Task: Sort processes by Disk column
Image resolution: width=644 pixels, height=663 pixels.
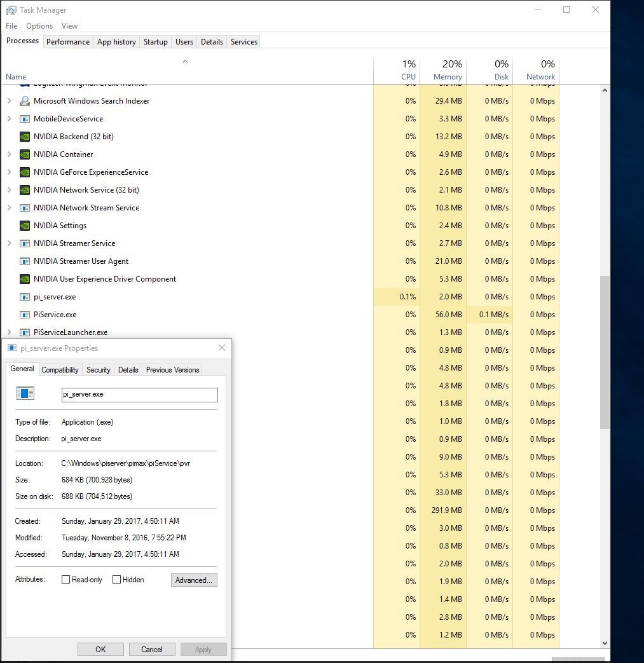Action: [490, 70]
